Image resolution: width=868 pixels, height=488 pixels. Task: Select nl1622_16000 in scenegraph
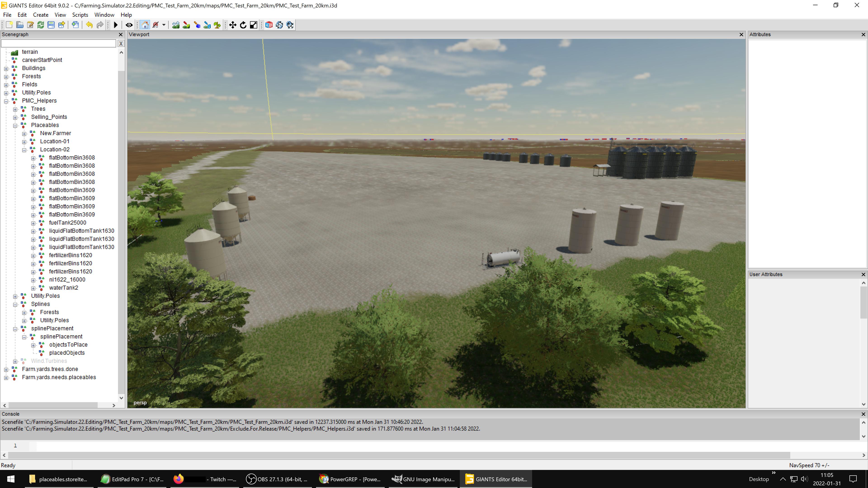coord(67,279)
